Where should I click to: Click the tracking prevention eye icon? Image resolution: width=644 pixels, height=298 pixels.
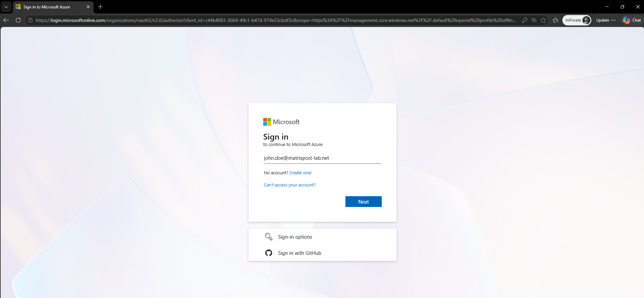(x=534, y=20)
